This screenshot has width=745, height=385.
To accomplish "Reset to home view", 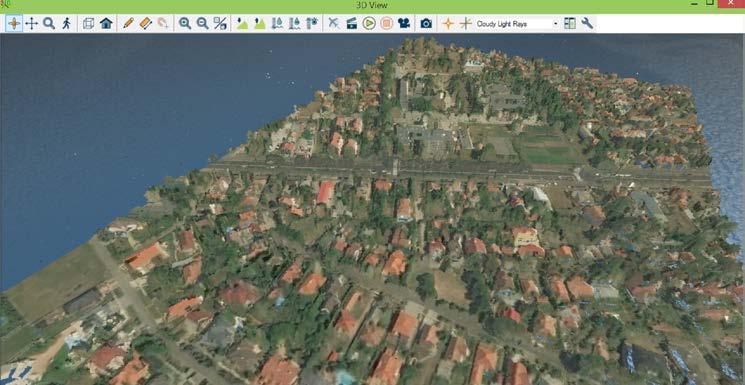I will click(106, 23).
